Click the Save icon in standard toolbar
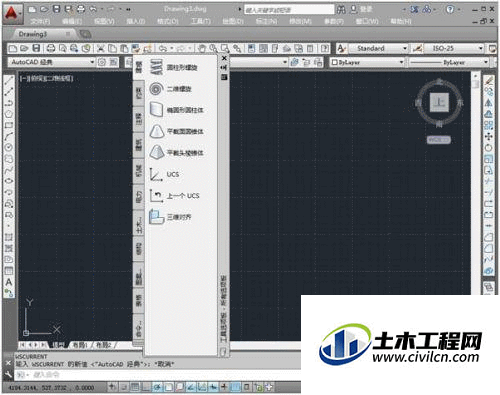Image resolution: width=500 pixels, height=395 pixels. [x=36, y=49]
